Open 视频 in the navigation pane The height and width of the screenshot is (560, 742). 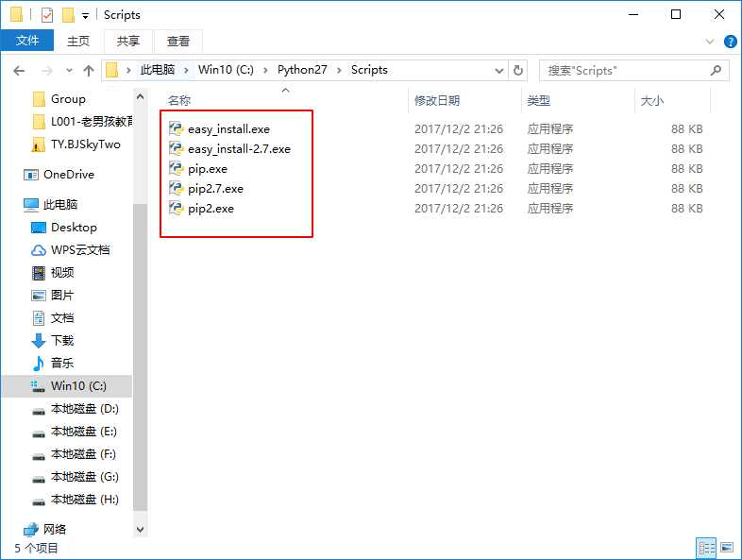point(53,273)
